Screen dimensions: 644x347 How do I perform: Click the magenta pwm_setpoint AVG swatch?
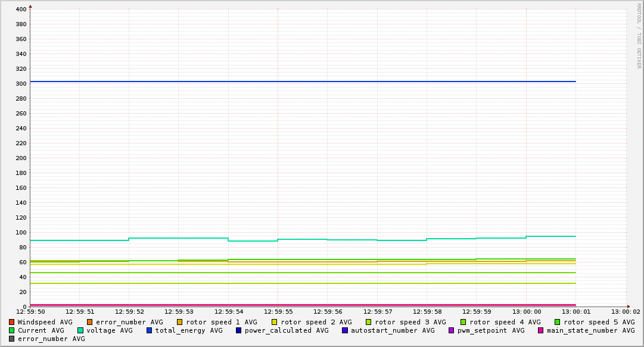click(451, 330)
